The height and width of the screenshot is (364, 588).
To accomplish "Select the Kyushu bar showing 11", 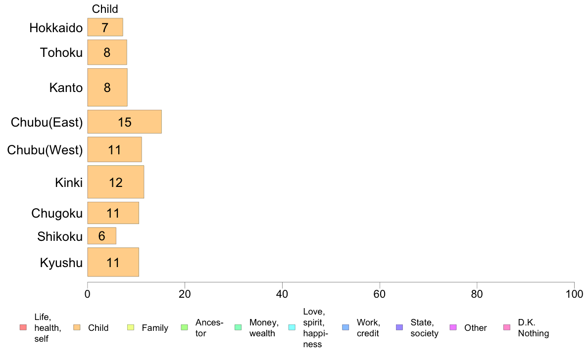I will [x=113, y=262].
